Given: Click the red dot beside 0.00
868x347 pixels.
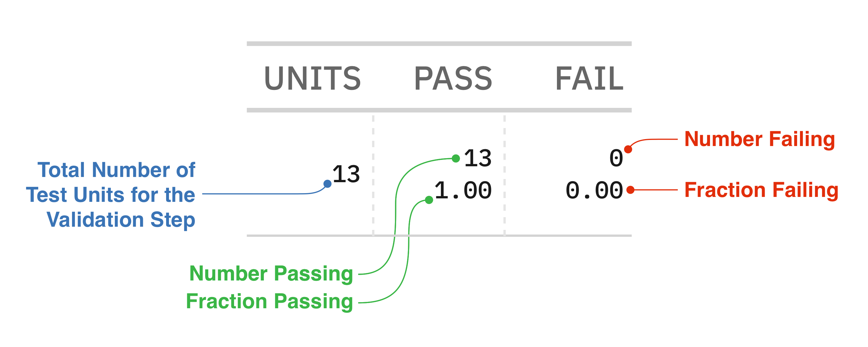Looking at the screenshot, I should [630, 190].
